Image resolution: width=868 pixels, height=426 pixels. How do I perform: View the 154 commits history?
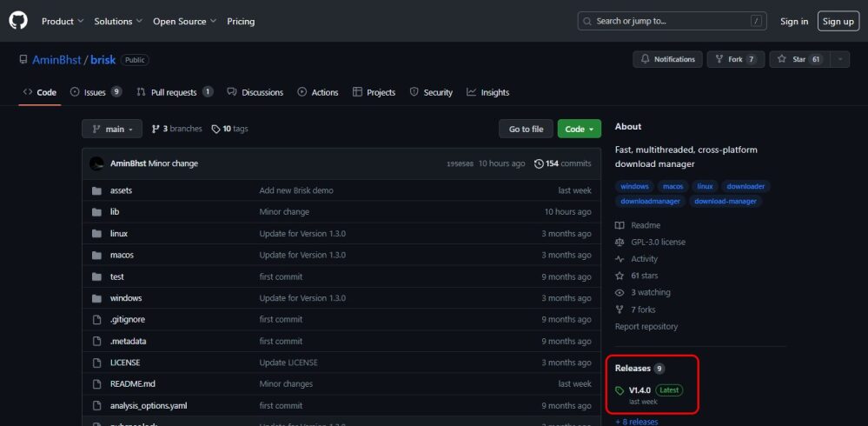click(562, 163)
